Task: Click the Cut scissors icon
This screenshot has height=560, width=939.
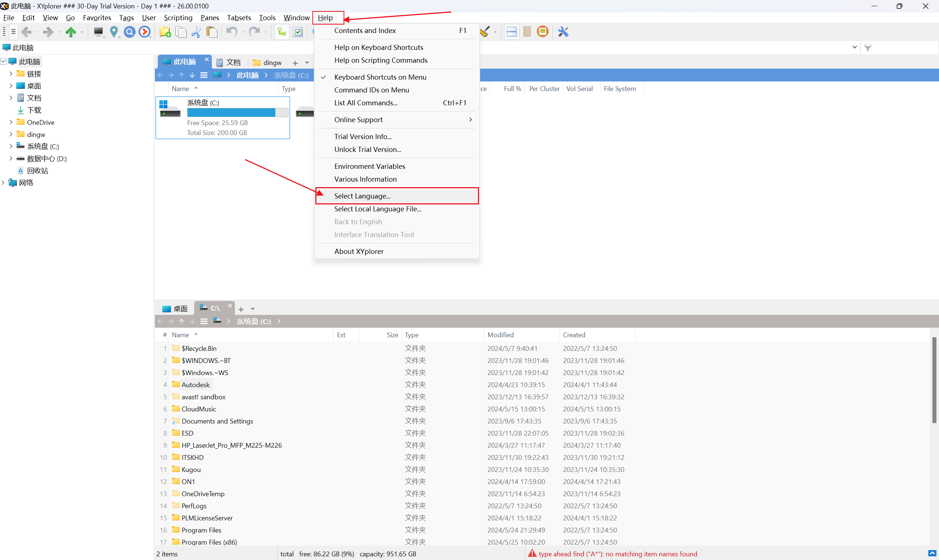Action: [x=196, y=32]
